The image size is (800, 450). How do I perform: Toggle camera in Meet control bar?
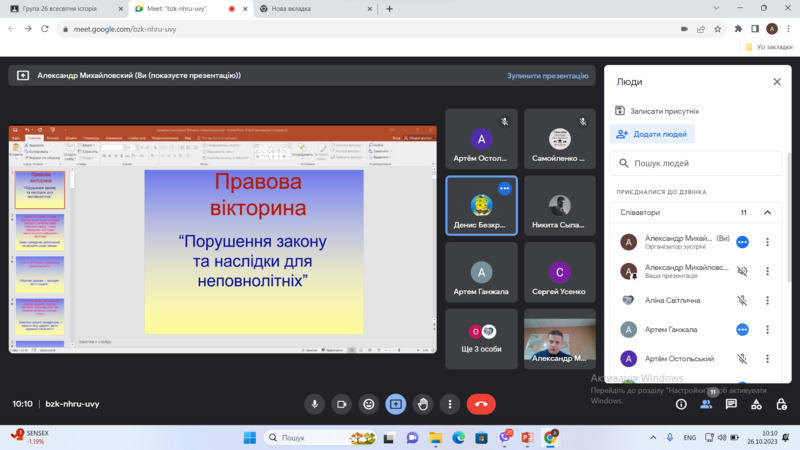[342, 404]
